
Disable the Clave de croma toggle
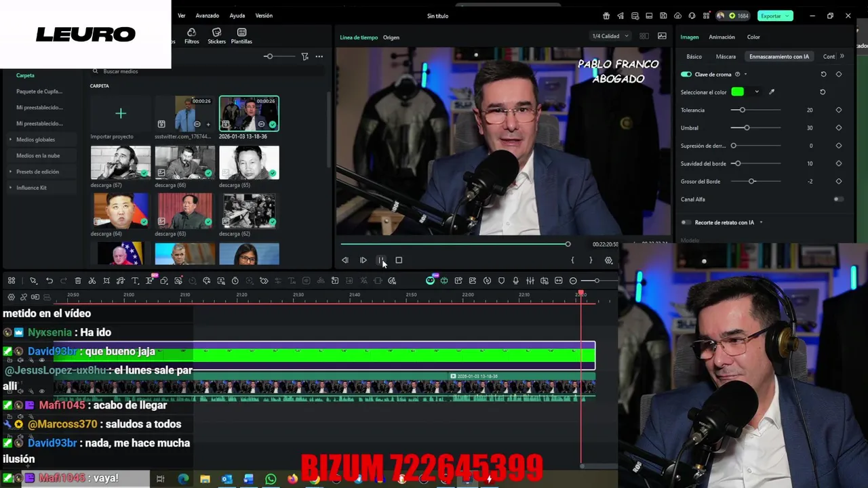[x=686, y=75]
